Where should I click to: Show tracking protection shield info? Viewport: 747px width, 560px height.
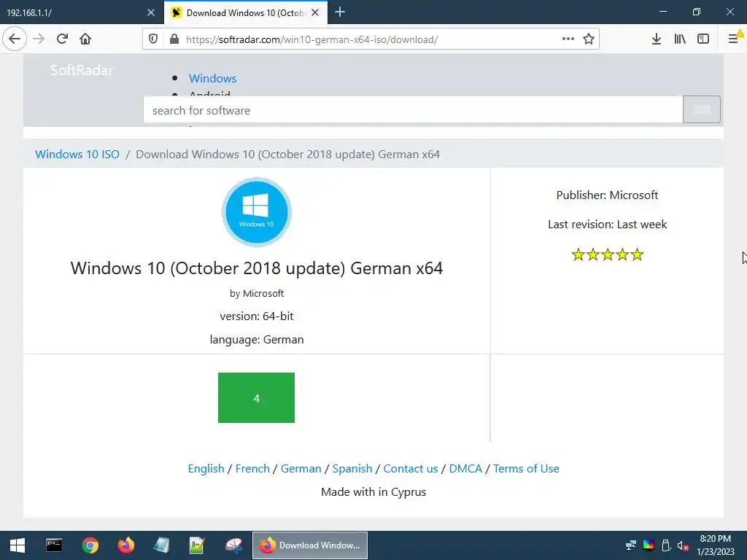(153, 39)
